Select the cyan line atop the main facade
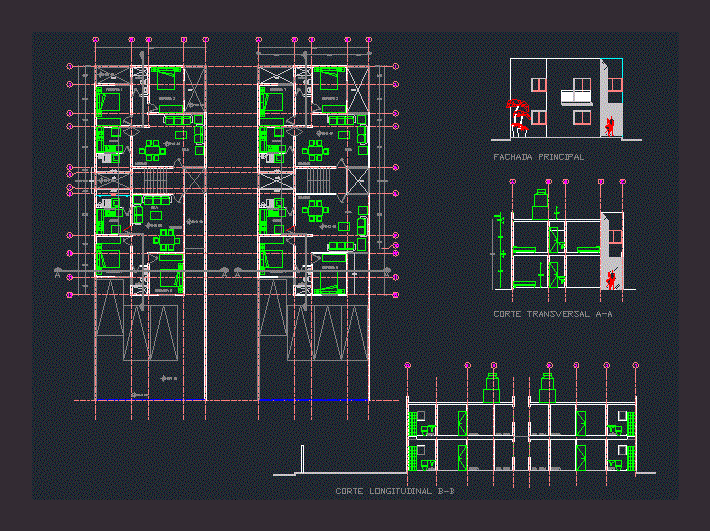 (x=611, y=60)
